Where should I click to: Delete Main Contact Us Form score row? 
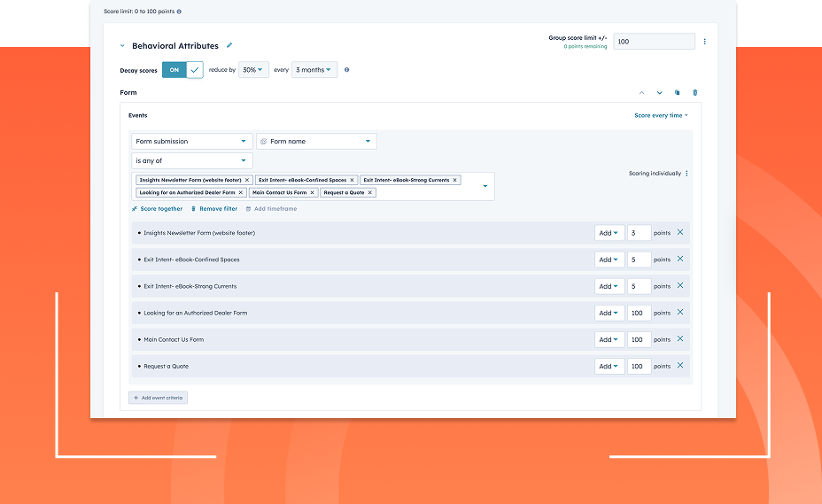click(680, 338)
